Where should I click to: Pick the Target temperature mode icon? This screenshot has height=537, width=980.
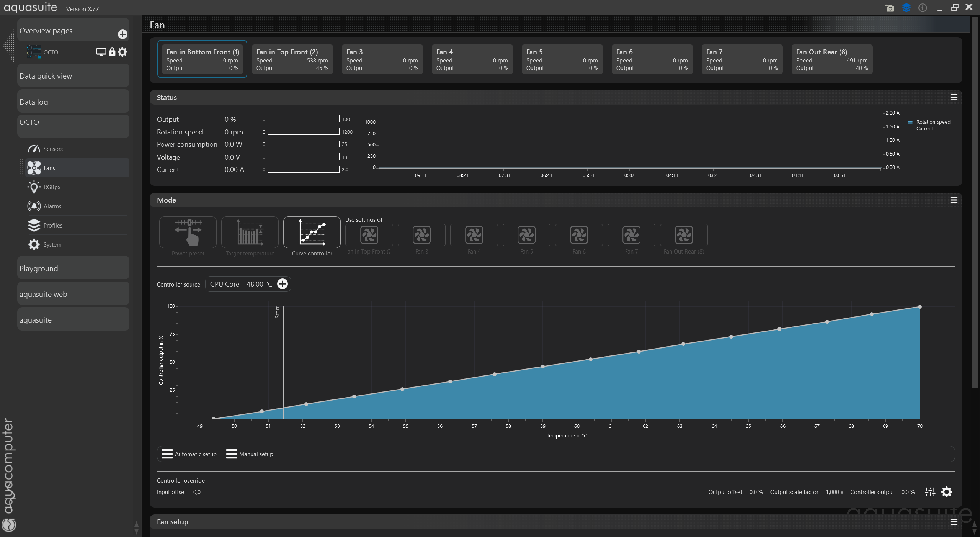pyautogui.click(x=250, y=232)
